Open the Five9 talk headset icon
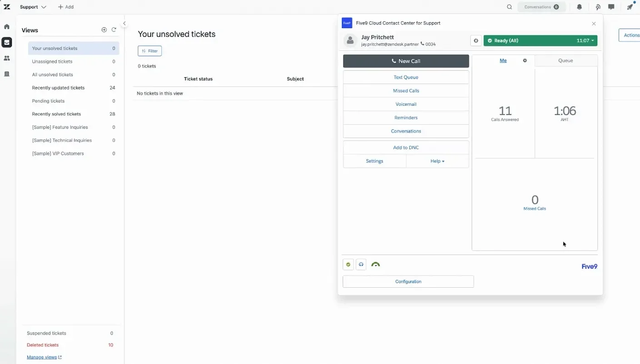 pyautogui.click(x=598, y=7)
